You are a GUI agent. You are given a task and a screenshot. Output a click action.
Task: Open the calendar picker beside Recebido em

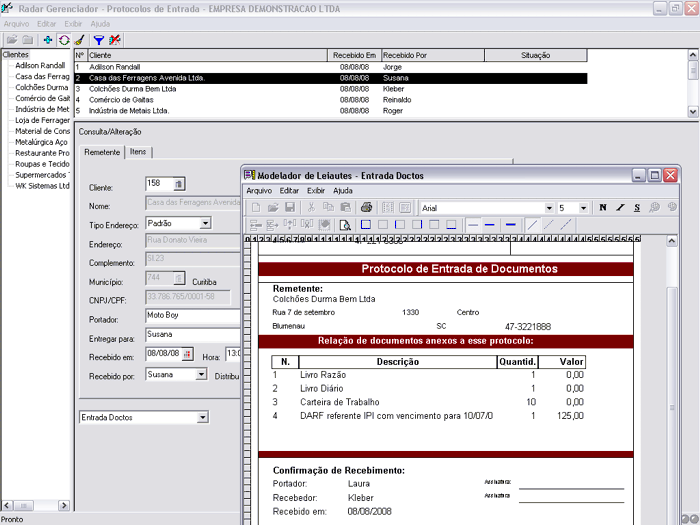(x=186, y=354)
